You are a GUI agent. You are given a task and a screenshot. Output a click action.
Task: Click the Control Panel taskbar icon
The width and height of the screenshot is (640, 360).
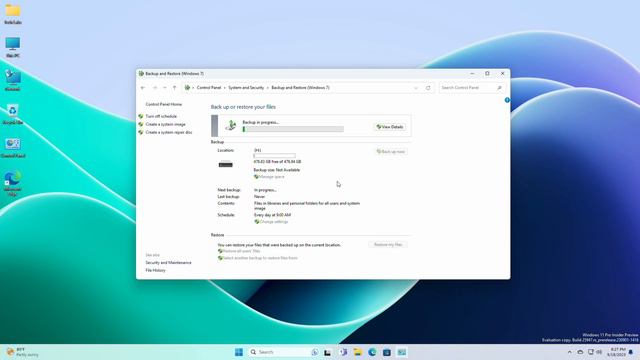coord(402,352)
